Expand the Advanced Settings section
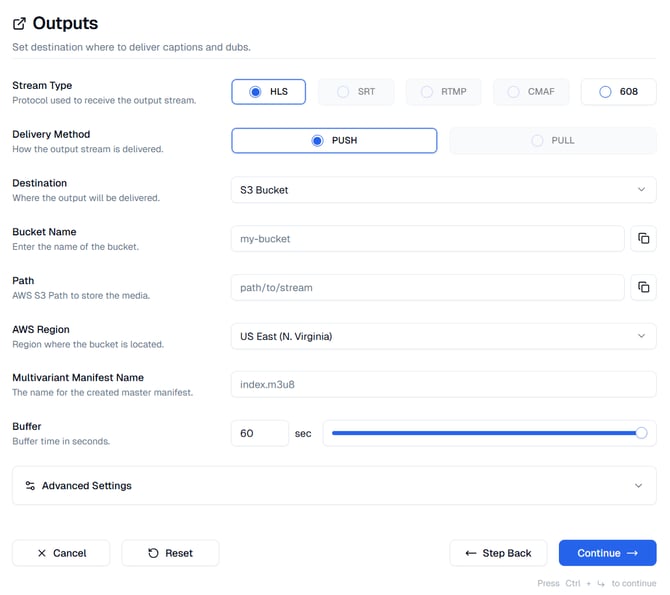This screenshot has width=670, height=595. click(x=334, y=486)
